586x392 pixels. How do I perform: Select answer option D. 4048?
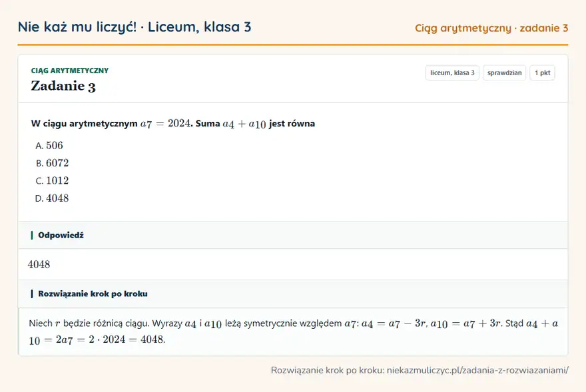pos(52,198)
